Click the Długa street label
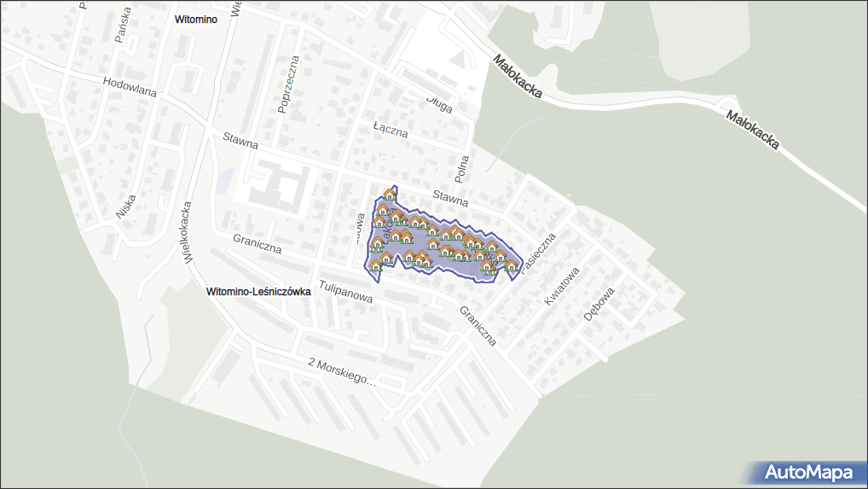Screen dimensions: 868x489 [x=439, y=102]
